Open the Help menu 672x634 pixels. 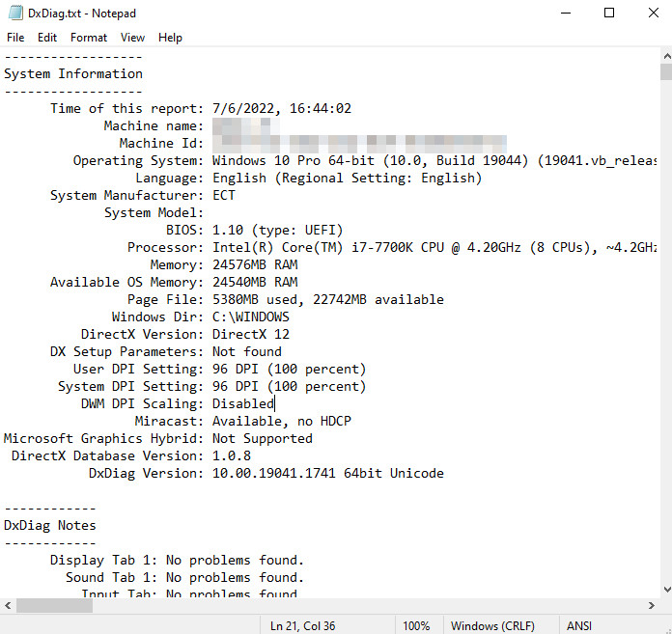170,38
